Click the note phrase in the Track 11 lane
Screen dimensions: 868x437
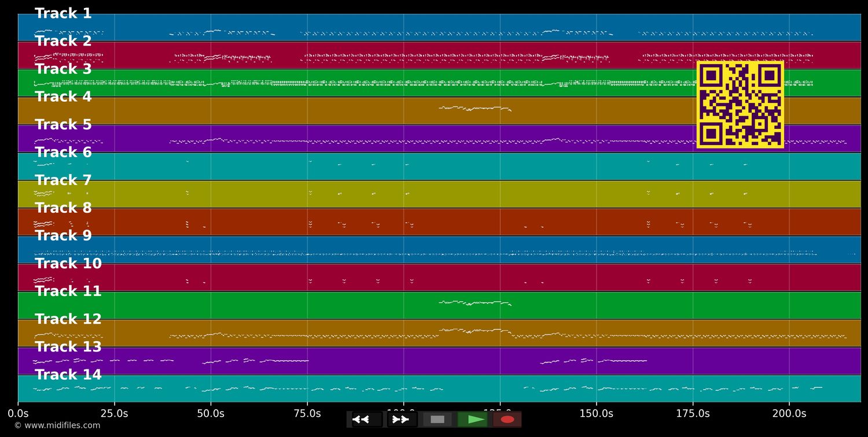[475, 302]
